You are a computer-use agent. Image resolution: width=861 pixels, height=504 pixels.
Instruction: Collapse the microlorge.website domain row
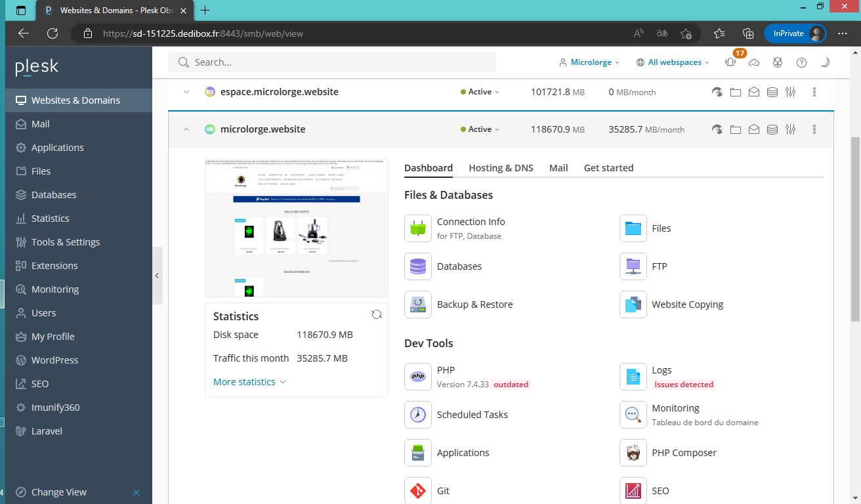[186, 129]
